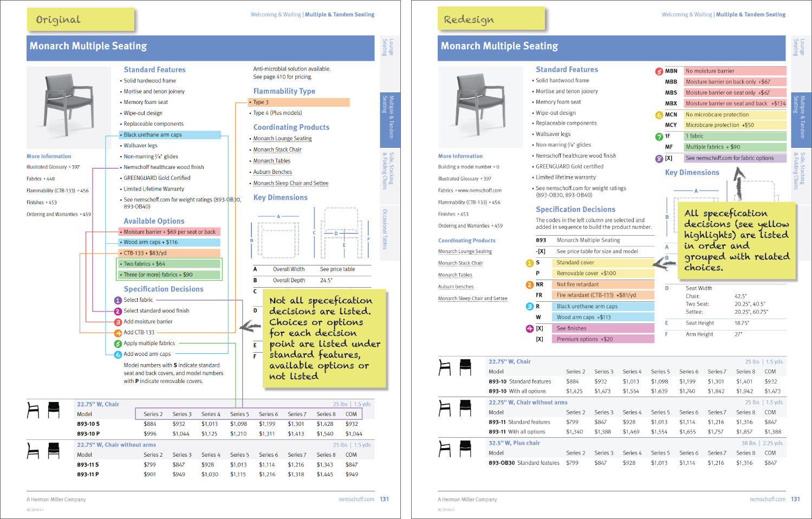The image size is (812, 519).
Task: Click filled chair icon in Original 22.75" W, Chair row
Action: click(x=54, y=410)
